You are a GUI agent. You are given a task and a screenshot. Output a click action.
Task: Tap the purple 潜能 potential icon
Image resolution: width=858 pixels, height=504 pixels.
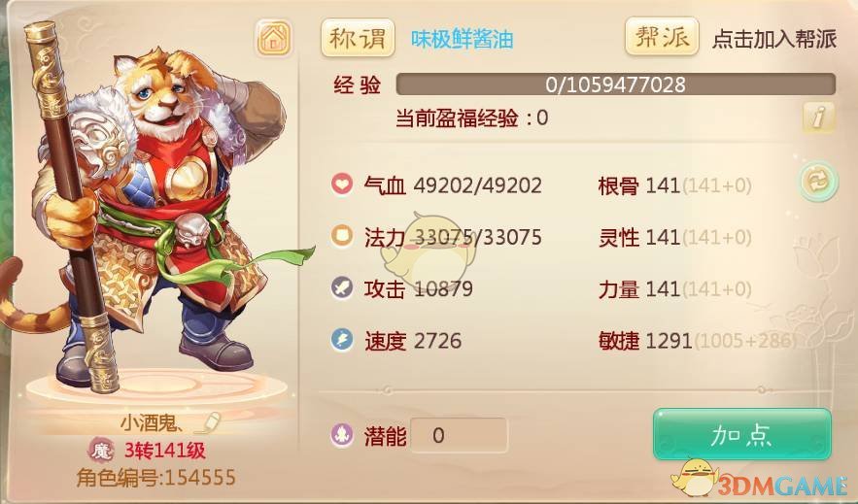[342, 435]
